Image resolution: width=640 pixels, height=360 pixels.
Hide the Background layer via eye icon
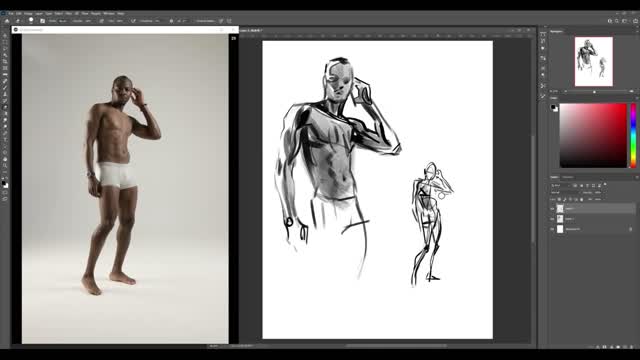pos(552,229)
